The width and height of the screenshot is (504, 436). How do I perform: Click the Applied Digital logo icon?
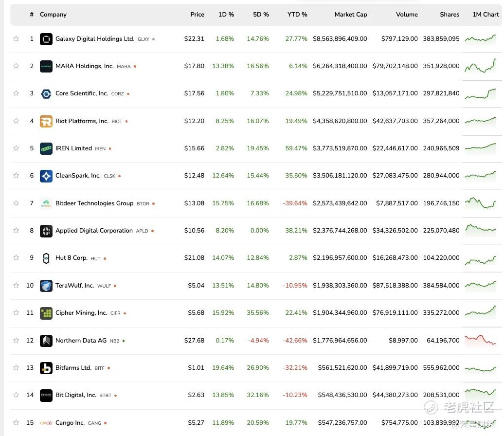[46, 231]
